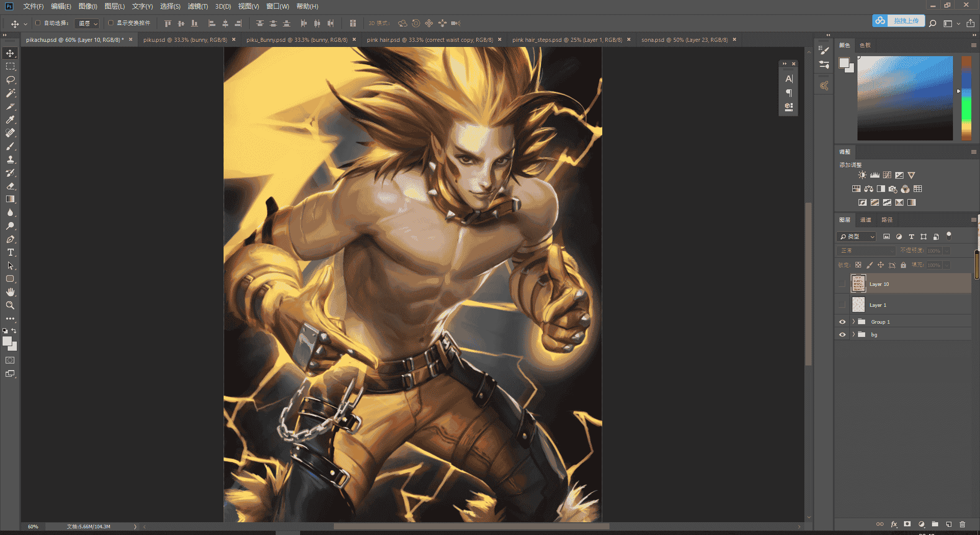Hide the Group 1 layer group
This screenshot has width=980, height=535.
842,322
